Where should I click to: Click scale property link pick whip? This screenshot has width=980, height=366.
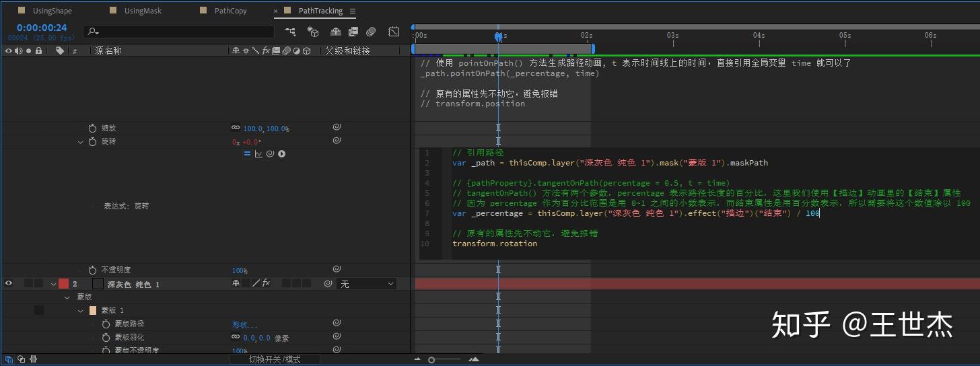(336, 127)
